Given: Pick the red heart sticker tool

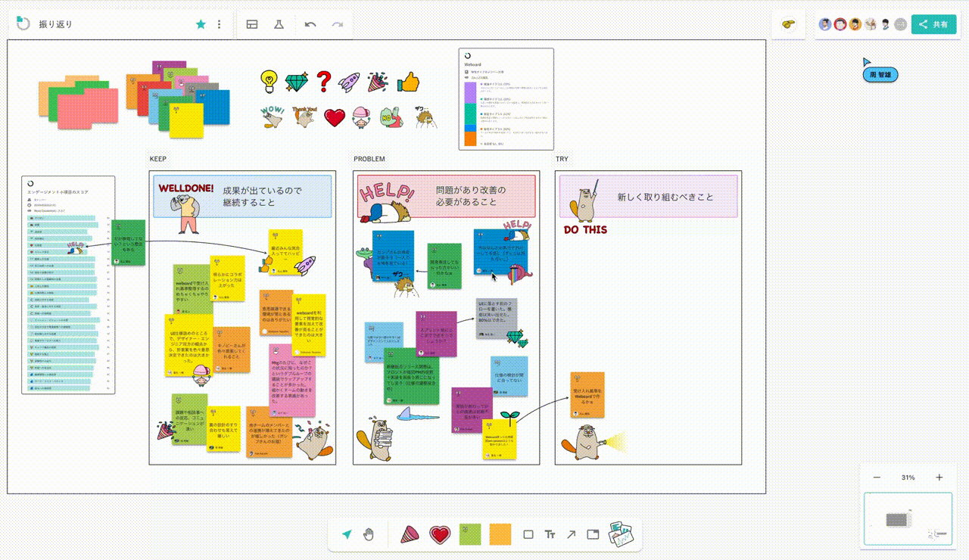Looking at the screenshot, I should pyautogui.click(x=440, y=534).
